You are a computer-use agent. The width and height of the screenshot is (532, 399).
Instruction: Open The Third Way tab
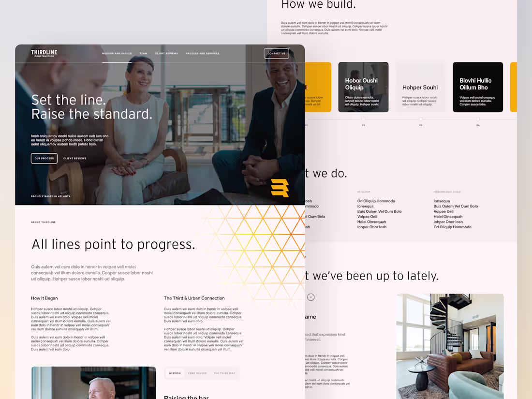coord(223,373)
